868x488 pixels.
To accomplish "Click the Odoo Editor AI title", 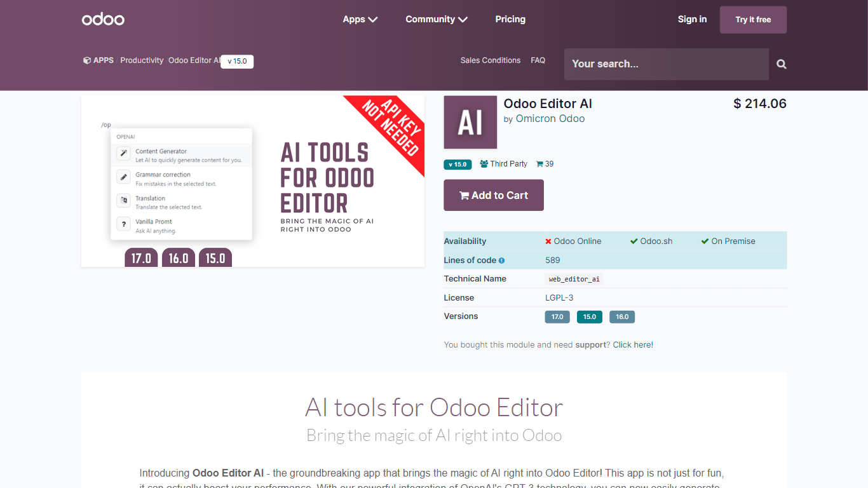I will click(x=548, y=104).
